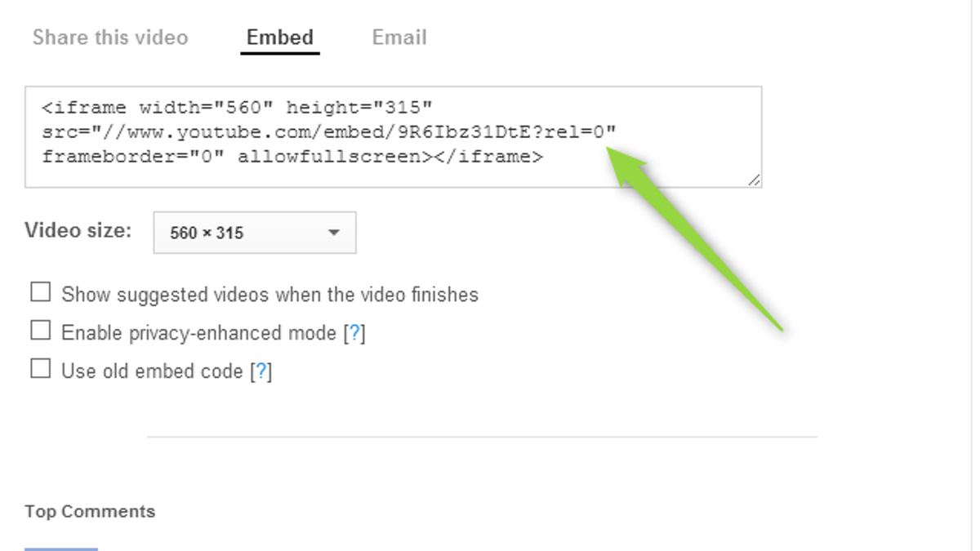Click inside the iframe embed code box
Screen dimensions: 980x551
[393, 136]
